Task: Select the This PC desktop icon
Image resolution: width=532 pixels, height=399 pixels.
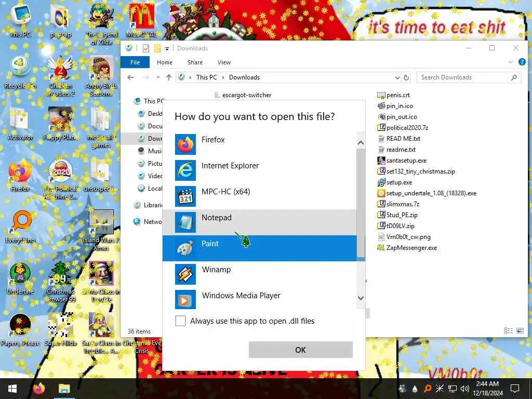Action: (x=20, y=21)
